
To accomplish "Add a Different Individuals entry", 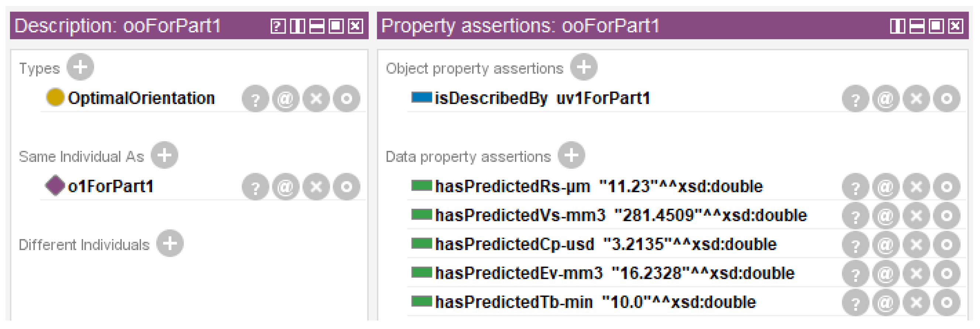I will pos(170,243).
